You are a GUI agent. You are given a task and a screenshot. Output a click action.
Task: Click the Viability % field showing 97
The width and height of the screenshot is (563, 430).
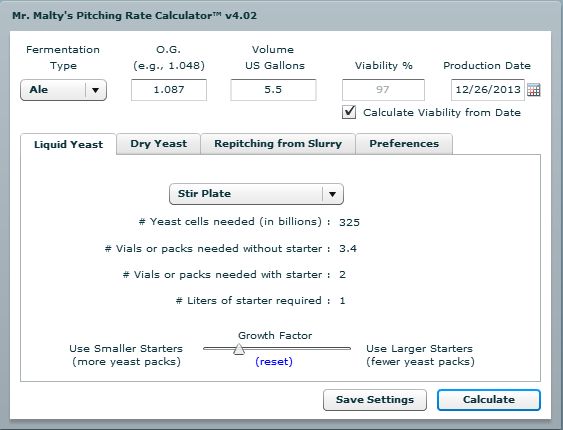(383, 90)
